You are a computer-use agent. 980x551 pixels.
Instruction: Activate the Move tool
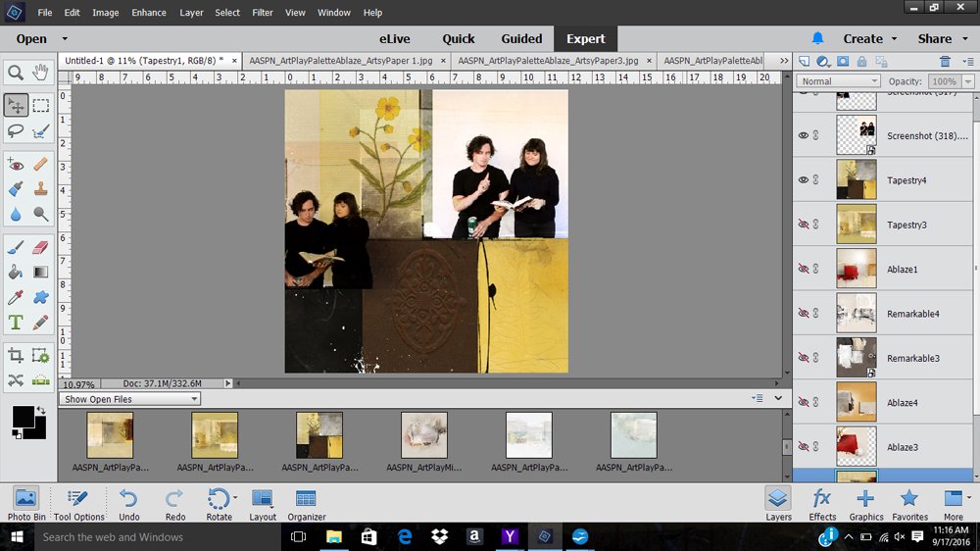(16, 106)
